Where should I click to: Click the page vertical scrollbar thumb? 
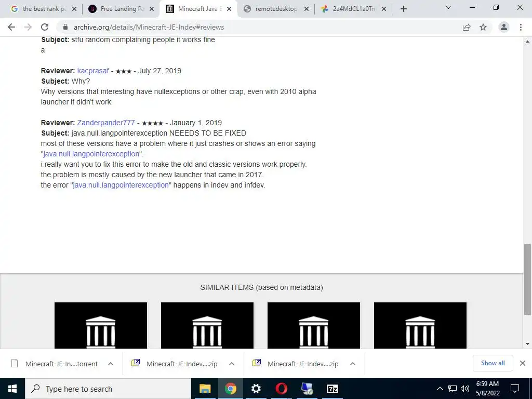coord(527,279)
